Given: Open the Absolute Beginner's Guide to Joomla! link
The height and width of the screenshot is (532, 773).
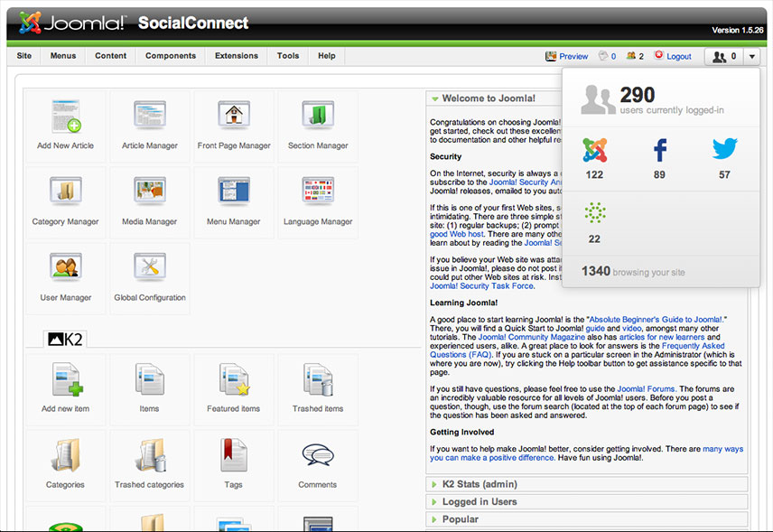Looking at the screenshot, I should [x=657, y=320].
